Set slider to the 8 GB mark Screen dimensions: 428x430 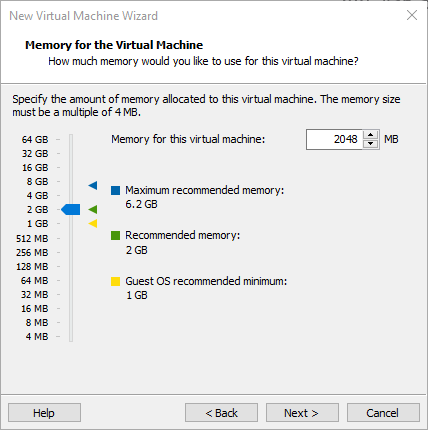click(x=71, y=182)
